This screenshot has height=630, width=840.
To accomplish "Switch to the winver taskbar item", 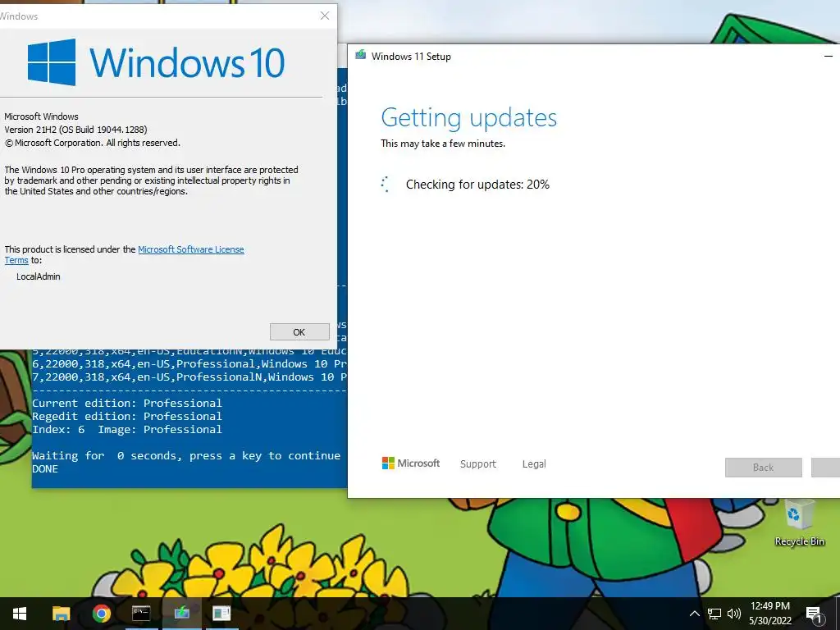I will [x=221, y=614].
